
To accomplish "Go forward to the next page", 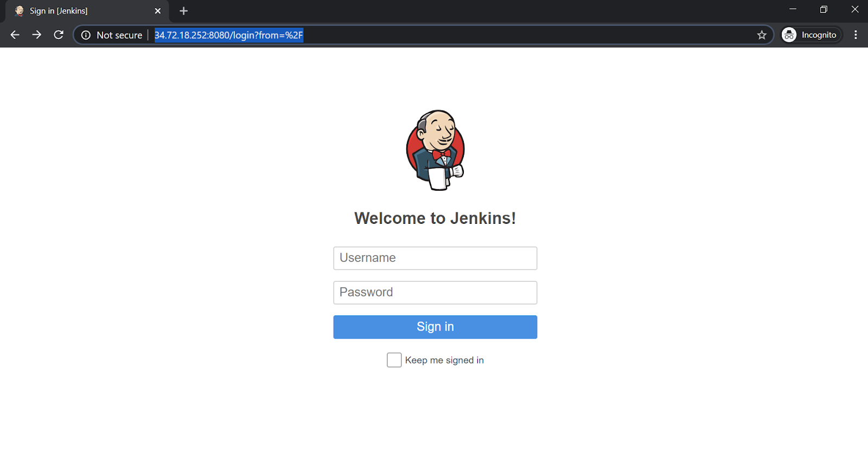I will click(x=36, y=35).
